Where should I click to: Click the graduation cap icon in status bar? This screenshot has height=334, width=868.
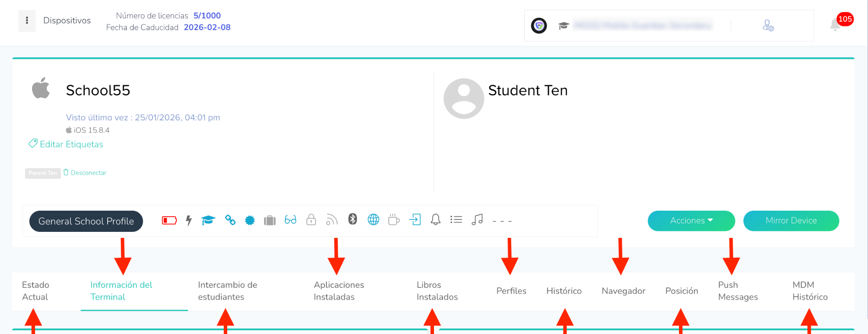tap(208, 220)
